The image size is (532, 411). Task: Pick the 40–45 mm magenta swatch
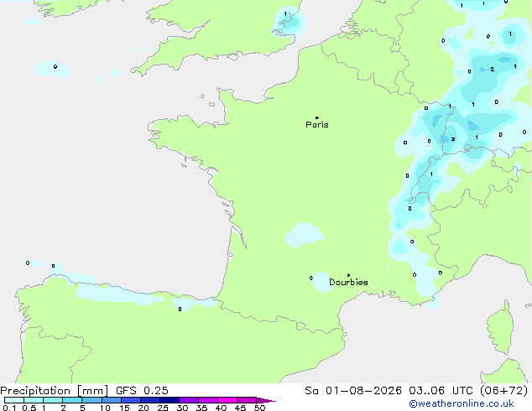227,400
